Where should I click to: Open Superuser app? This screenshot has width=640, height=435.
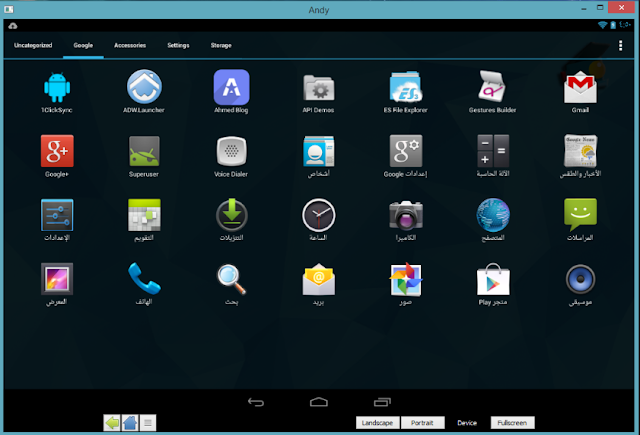144,151
